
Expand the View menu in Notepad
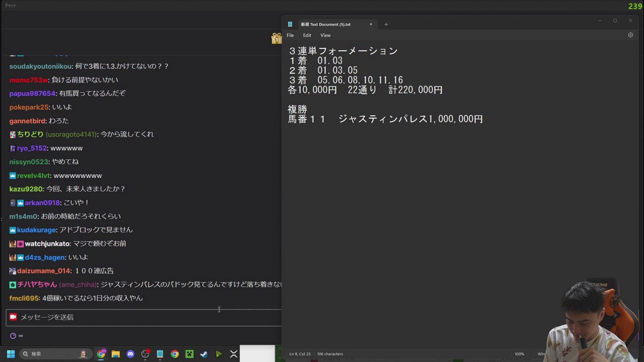tap(326, 35)
